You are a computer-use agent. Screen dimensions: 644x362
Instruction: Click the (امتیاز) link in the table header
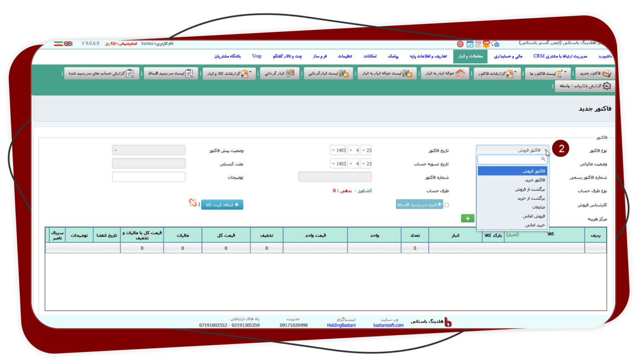tap(512, 235)
